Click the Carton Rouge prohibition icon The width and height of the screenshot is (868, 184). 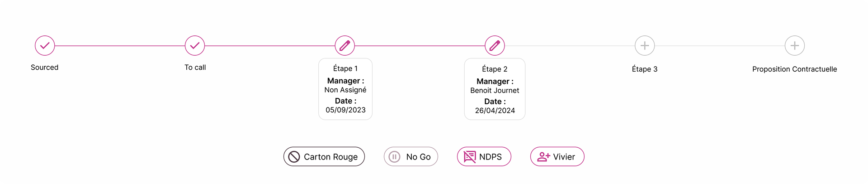[294, 157]
